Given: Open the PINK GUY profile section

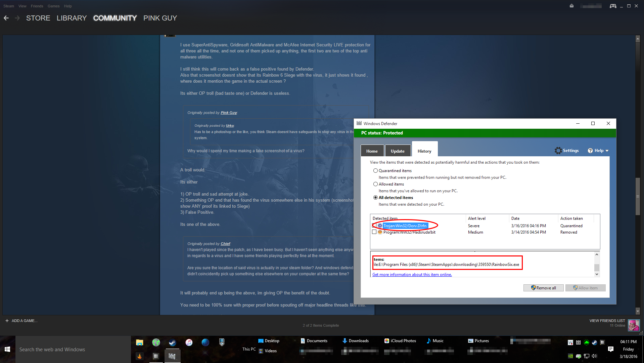Looking at the screenshot, I should click(160, 18).
